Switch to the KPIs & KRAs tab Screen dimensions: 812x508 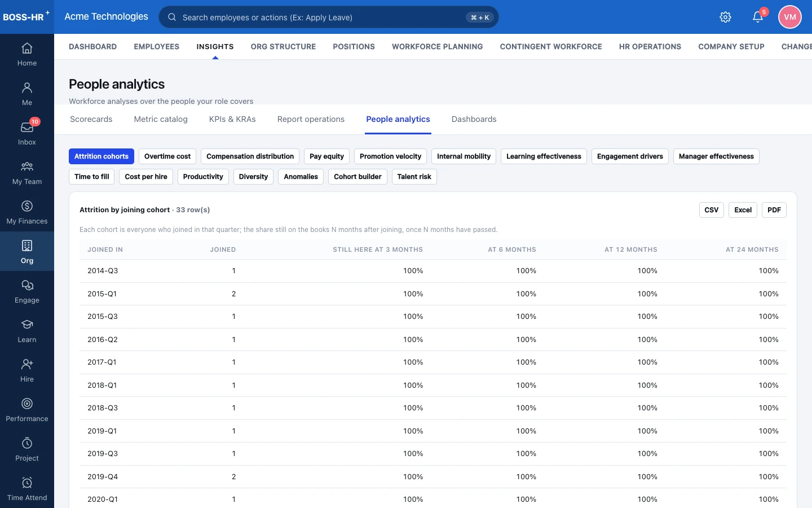tap(232, 119)
